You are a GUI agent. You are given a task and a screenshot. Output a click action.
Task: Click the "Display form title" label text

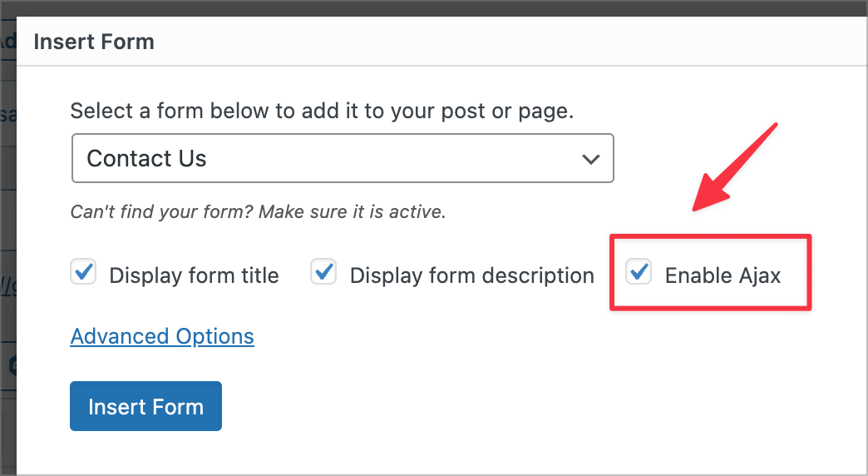coord(194,275)
